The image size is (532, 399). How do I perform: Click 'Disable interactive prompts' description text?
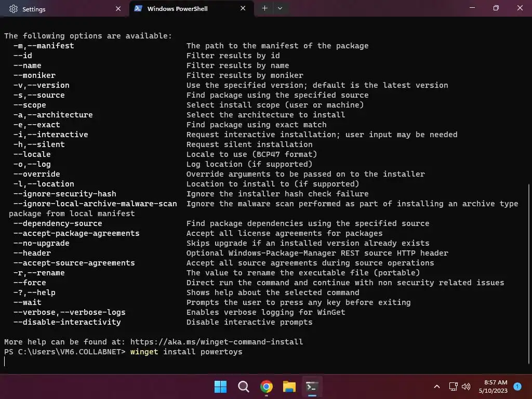point(249,322)
